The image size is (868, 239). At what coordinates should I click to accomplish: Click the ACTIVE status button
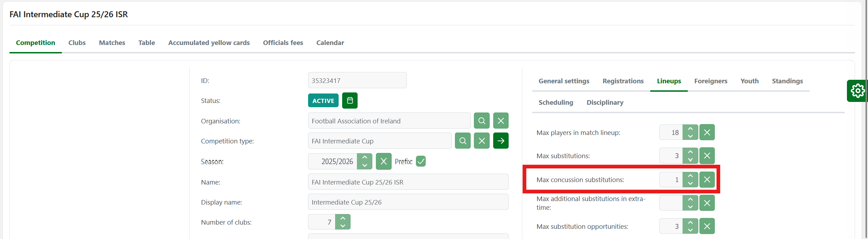coord(323,101)
